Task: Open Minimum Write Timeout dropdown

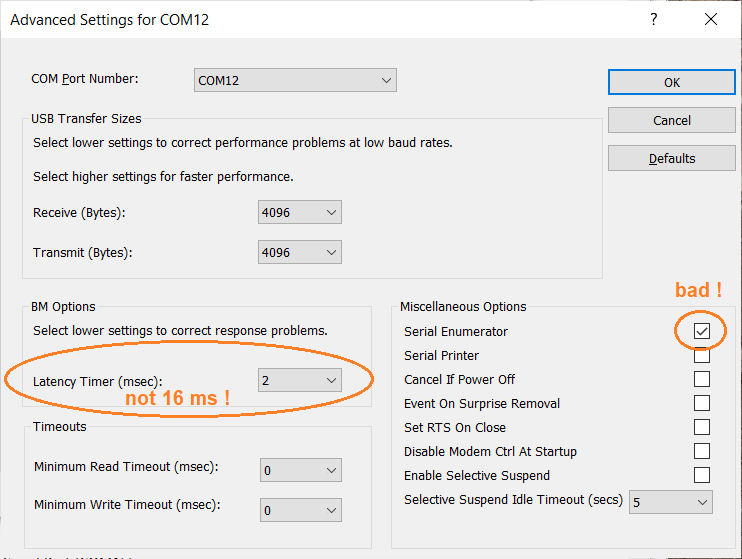Action: click(x=300, y=510)
